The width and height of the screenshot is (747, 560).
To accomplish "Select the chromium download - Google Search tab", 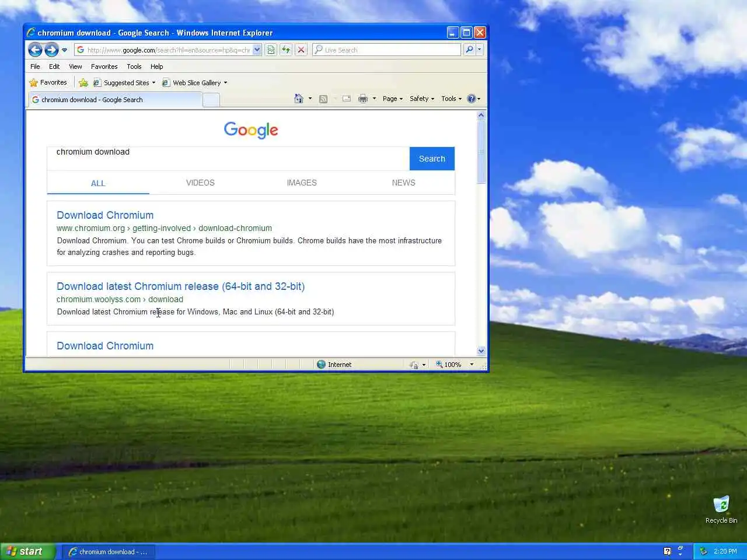I will pos(115,100).
